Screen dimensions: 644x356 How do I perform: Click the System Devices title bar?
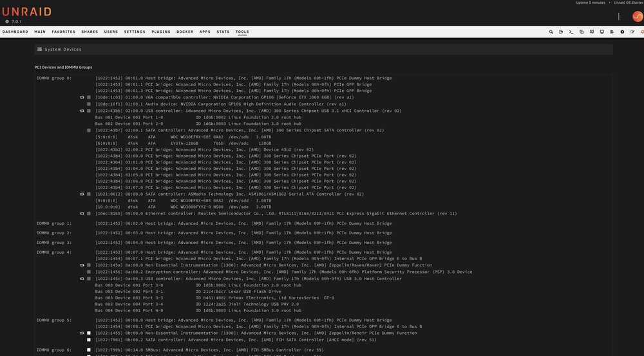(x=324, y=50)
